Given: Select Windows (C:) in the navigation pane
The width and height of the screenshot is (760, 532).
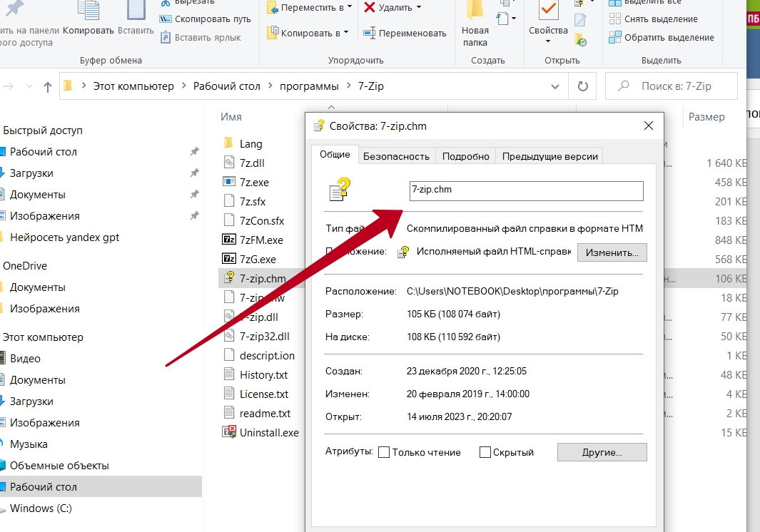Looking at the screenshot, I should pos(41,508).
